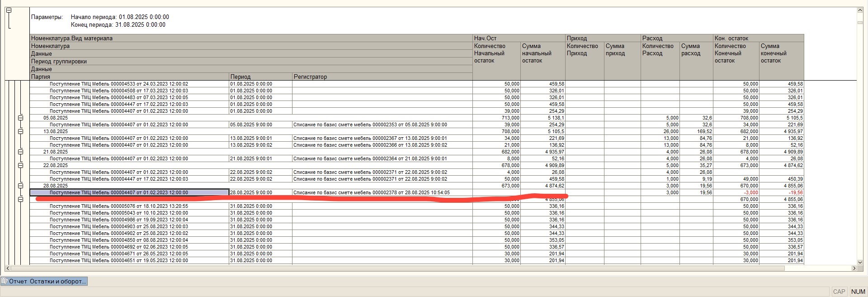Click the vertical scrollbar up arrow
The width and height of the screenshot is (868, 297).
(x=860, y=10)
